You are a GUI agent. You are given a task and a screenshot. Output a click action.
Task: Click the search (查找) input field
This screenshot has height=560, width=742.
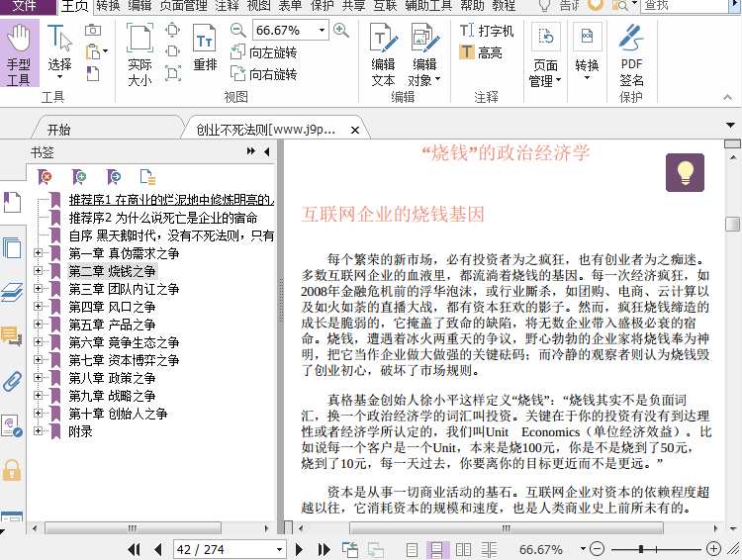point(685,6)
